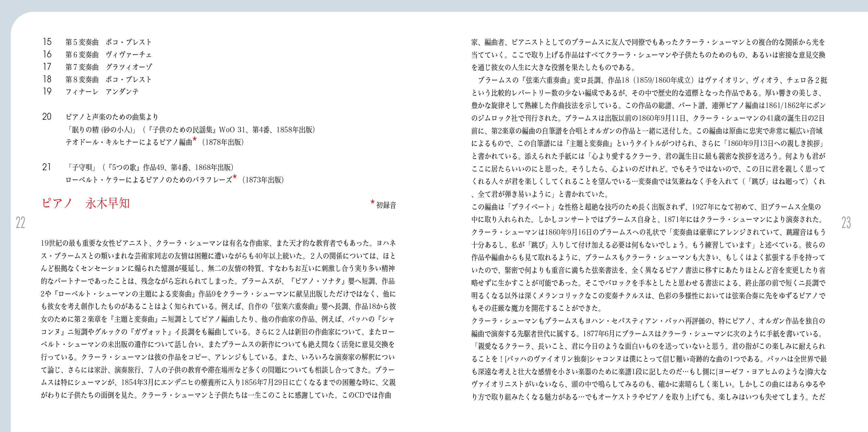Click track number 21
Viewport: 868px width, 432px height.
coord(47,167)
